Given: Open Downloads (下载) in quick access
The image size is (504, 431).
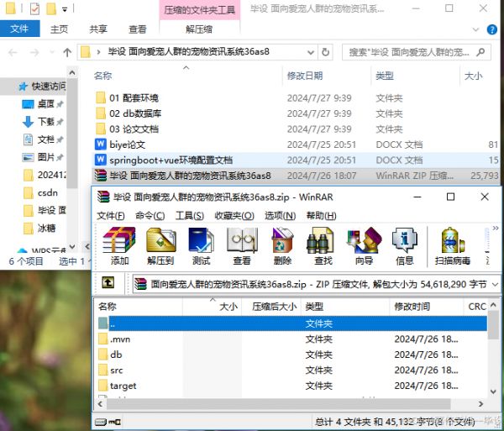Looking at the screenshot, I should click(x=42, y=122).
